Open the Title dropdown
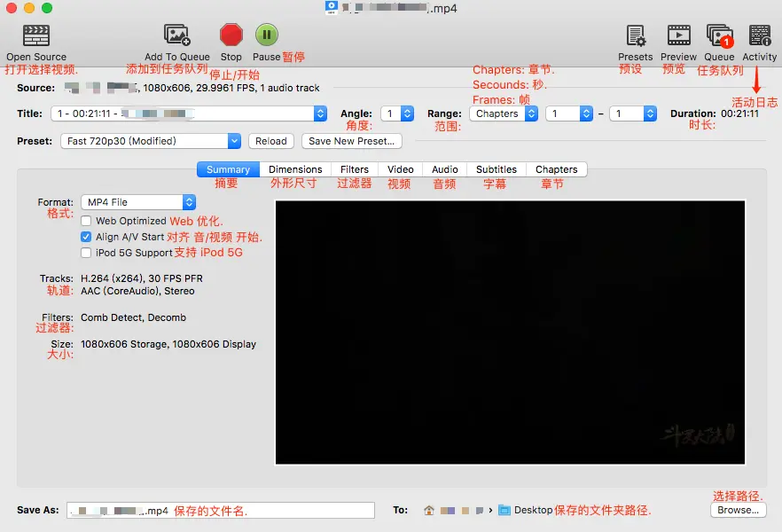Viewport: 782px width, 532px height. tap(189, 113)
